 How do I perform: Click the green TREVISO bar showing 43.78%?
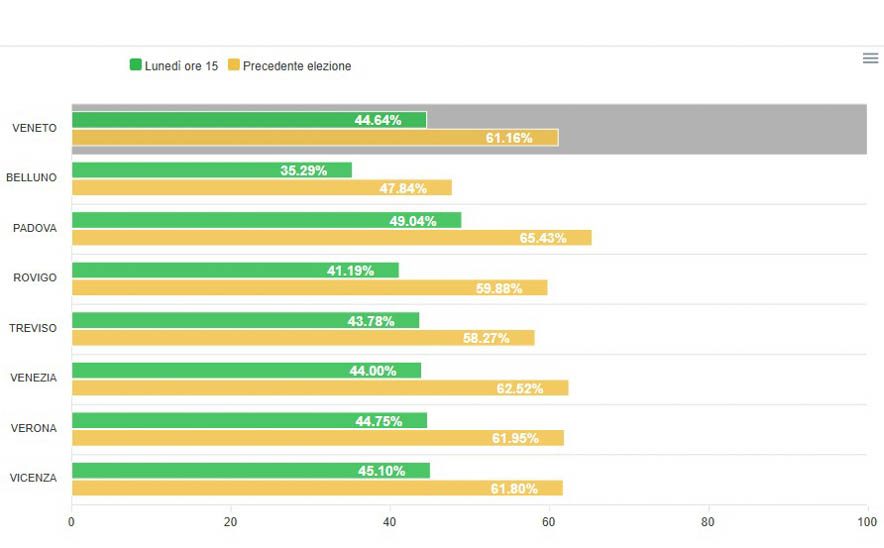coord(245,320)
